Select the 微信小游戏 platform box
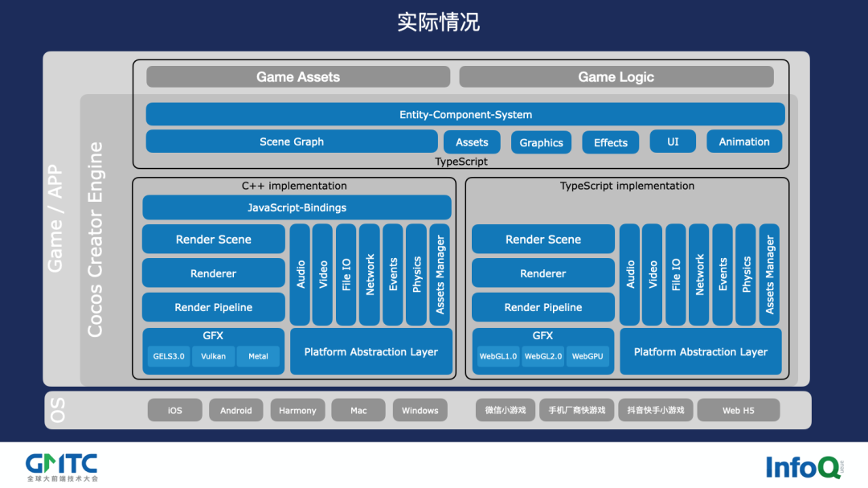This screenshot has width=868, height=488. coord(506,411)
